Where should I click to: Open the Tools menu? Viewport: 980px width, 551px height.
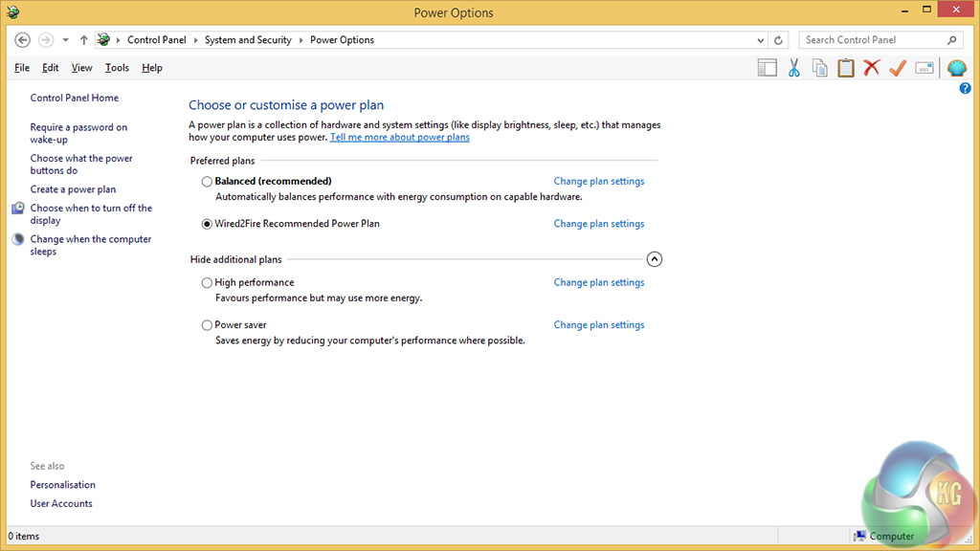coord(117,68)
